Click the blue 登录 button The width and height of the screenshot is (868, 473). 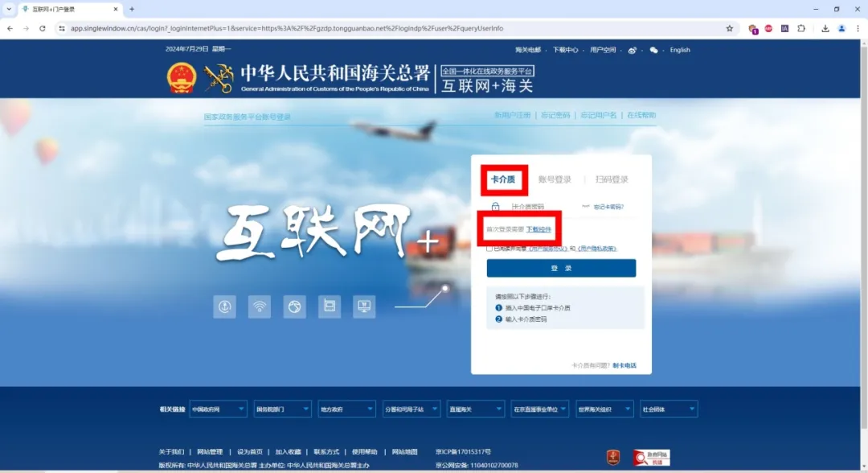tap(561, 268)
